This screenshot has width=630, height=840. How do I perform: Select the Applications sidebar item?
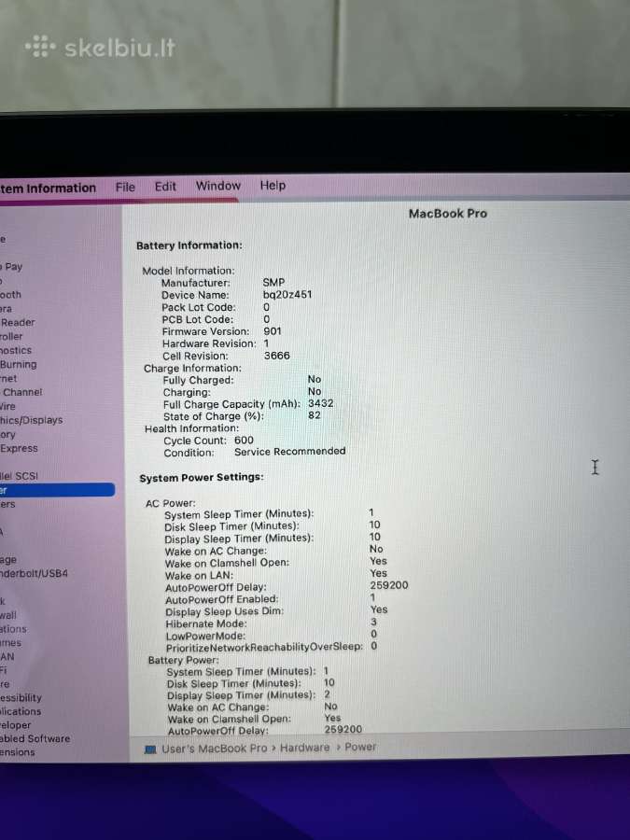tap(21, 711)
